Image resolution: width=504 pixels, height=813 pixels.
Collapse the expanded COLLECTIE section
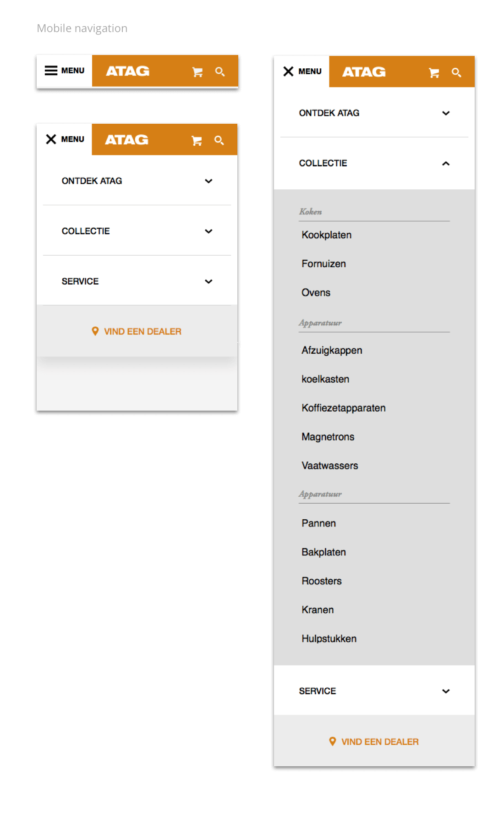(x=446, y=164)
